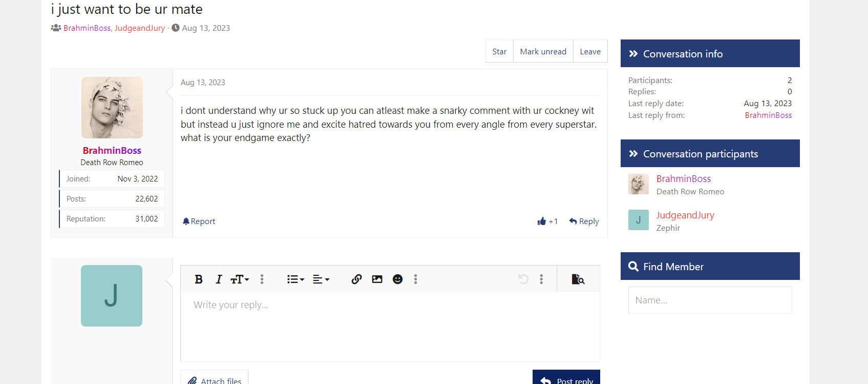Preview the reply draft
This screenshot has width=868, height=384.
[x=578, y=279]
